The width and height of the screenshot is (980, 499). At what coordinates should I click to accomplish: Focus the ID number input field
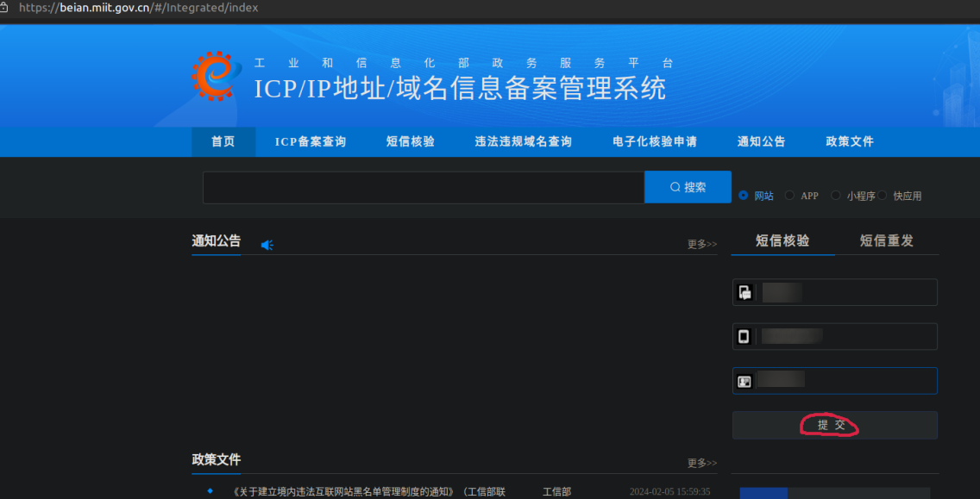(835, 381)
